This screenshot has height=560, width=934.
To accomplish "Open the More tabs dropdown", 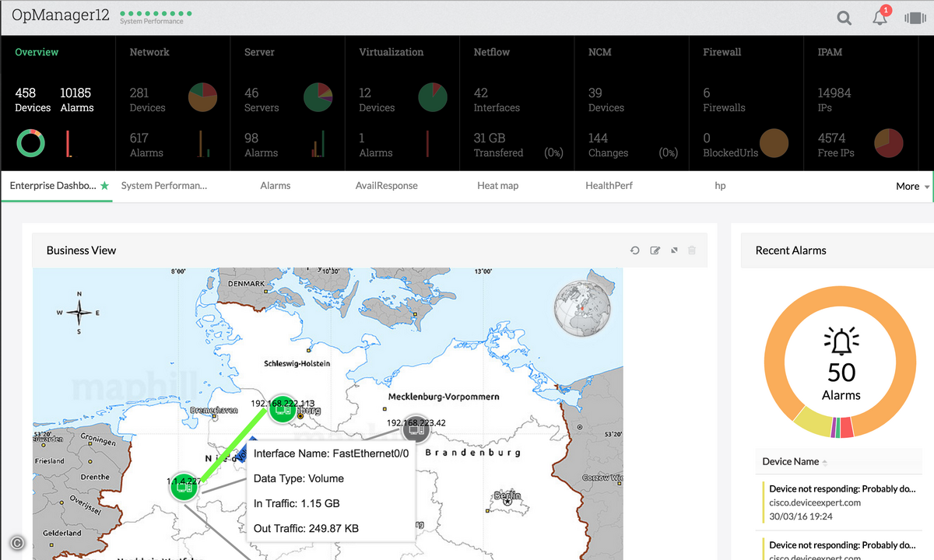I will click(912, 187).
